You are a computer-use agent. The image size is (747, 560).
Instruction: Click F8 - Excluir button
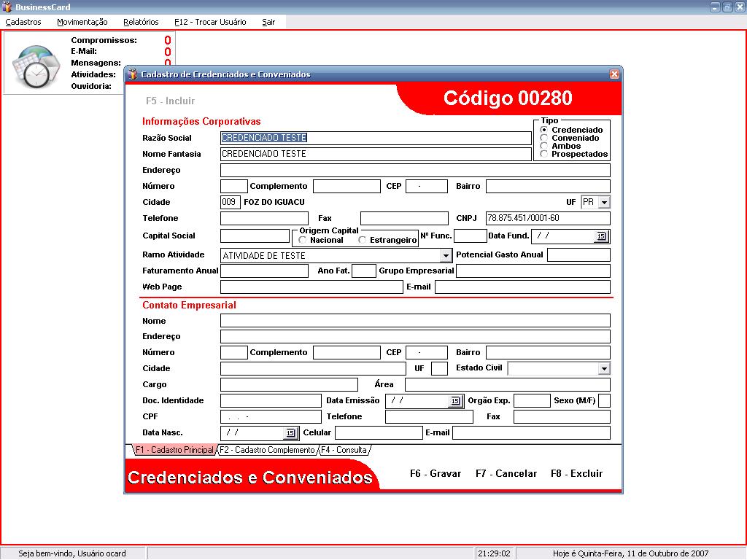coord(576,474)
